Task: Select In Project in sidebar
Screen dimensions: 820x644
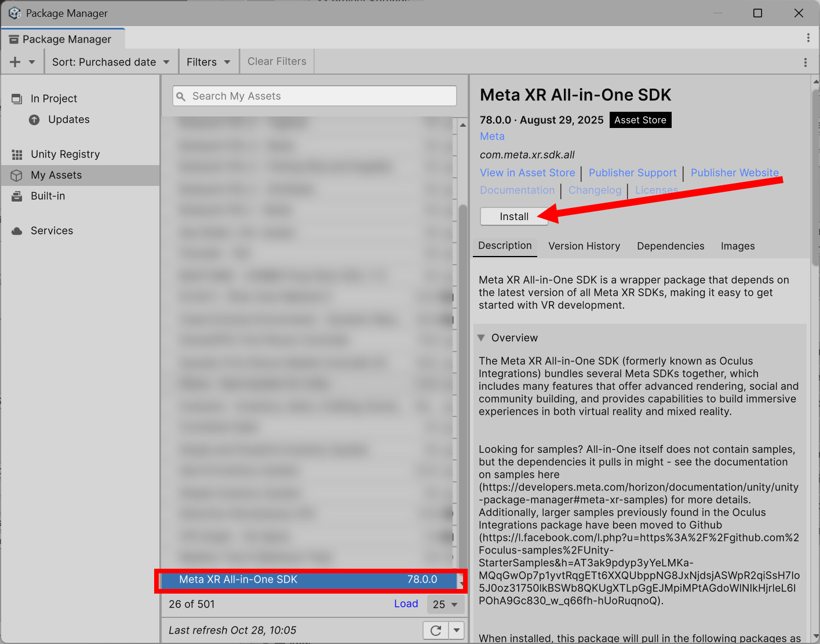Action: (80, 98)
